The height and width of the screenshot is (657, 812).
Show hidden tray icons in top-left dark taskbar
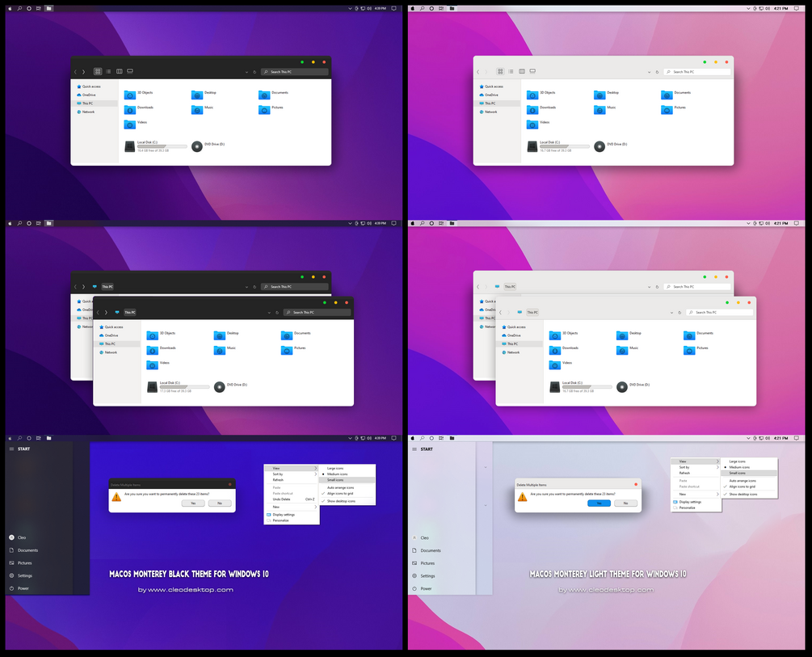tap(350, 8)
